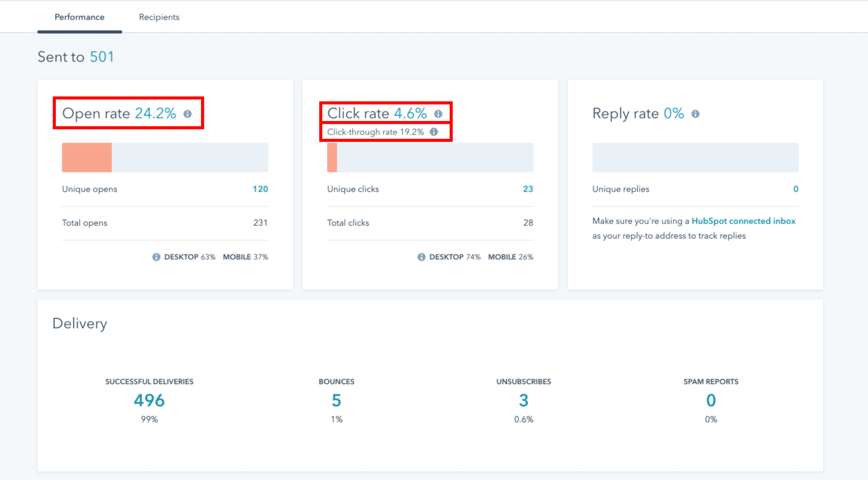Click the Successful deliveries number 496
This screenshot has width=868, height=480.
(149, 400)
